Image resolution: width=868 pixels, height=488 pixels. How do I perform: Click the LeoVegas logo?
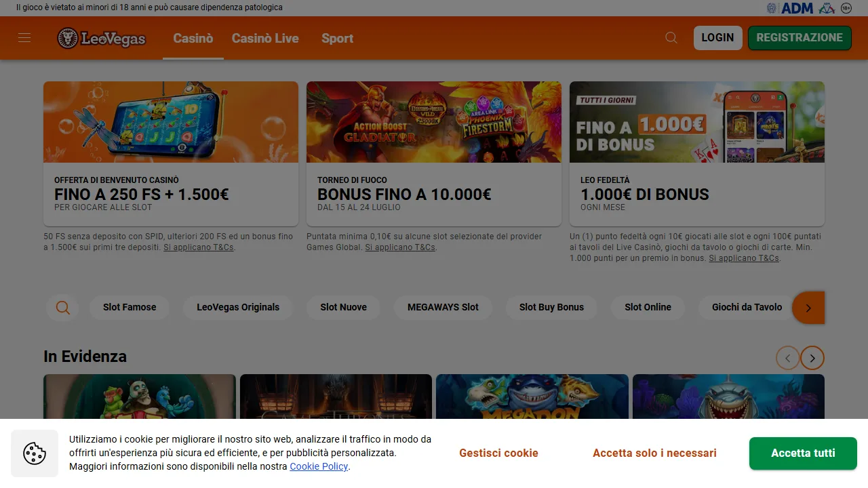[x=102, y=38]
